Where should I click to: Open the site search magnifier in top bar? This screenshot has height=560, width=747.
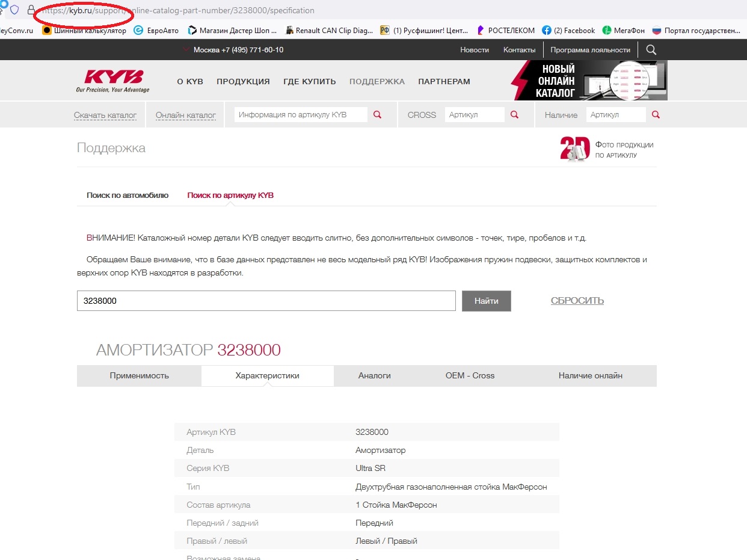point(651,49)
